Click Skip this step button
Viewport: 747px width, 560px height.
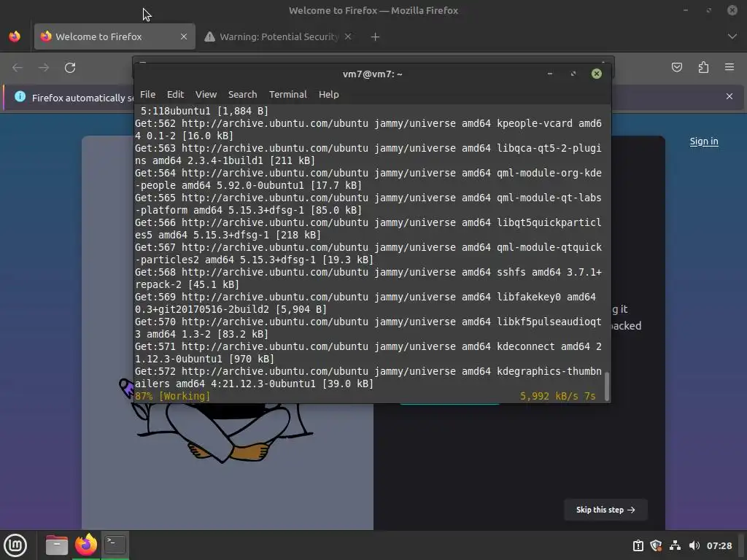tap(605, 510)
